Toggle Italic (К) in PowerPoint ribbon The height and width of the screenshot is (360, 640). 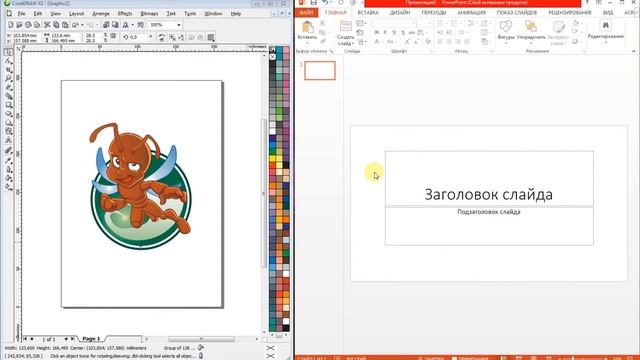coord(385,32)
